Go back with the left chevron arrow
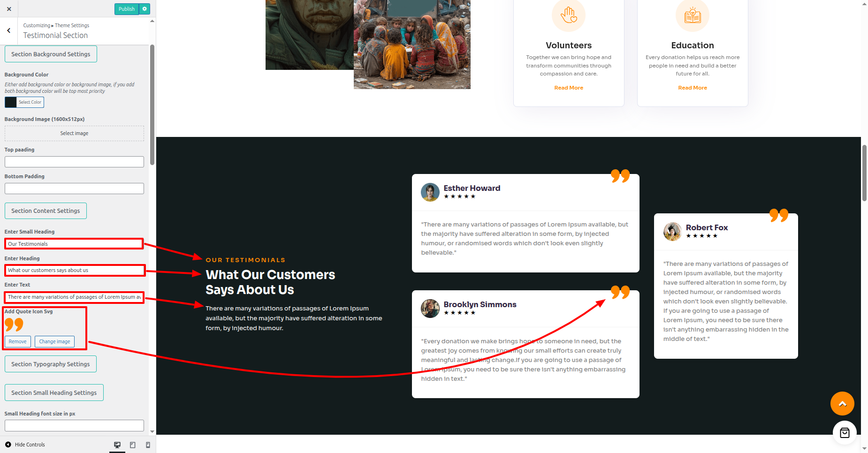Screen dimensions: 868x453 pyautogui.click(x=9, y=30)
